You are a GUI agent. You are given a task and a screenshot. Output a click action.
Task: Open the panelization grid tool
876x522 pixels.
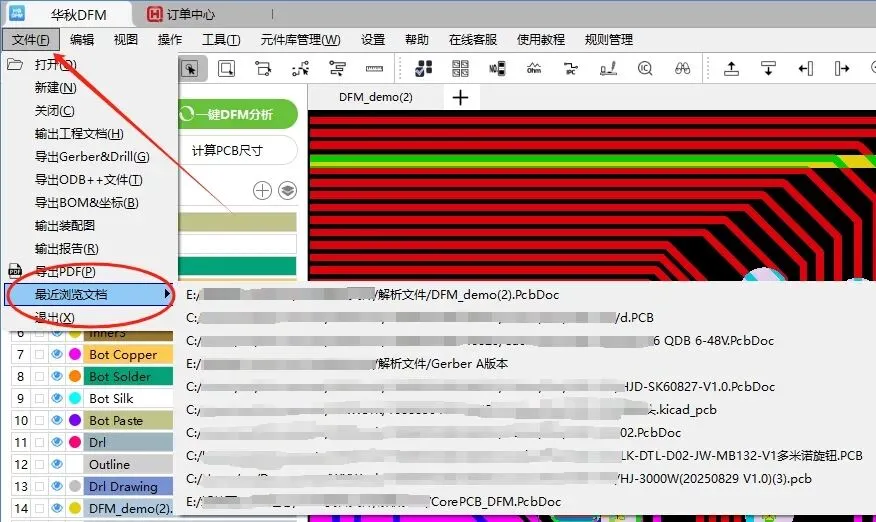(x=460, y=68)
